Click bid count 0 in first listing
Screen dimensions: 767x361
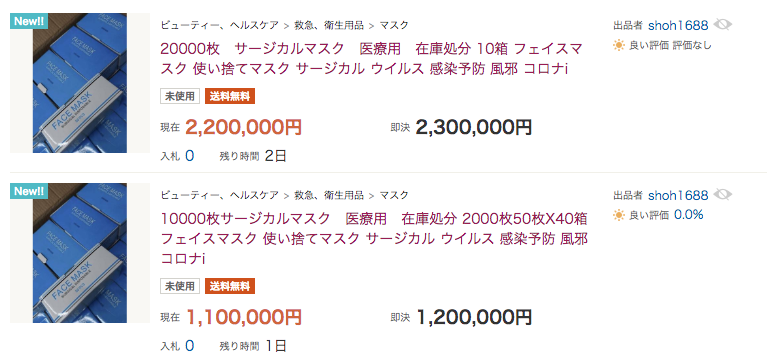pos(190,156)
